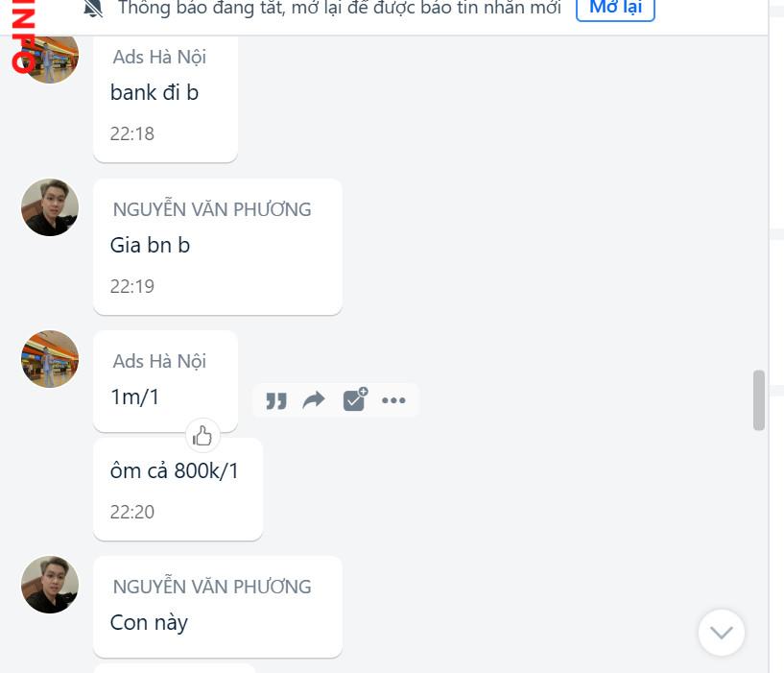784x673 pixels.
Task: Click the scroll-to-bottom chevron button
Action: pyautogui.click(x=721, y=633)
